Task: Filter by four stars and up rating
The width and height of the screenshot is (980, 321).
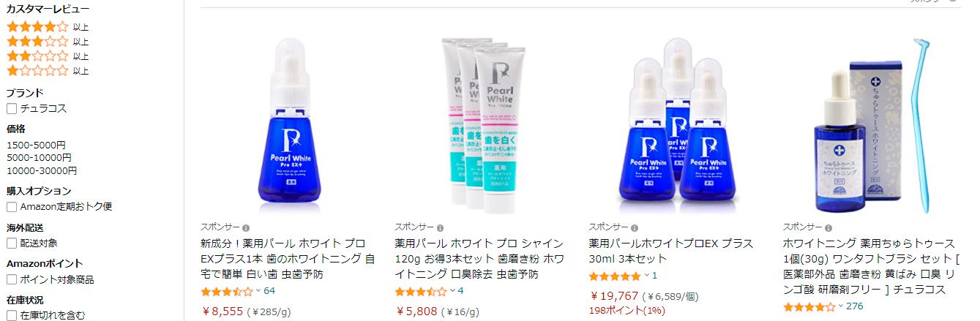Action: [x=48, y=26]
